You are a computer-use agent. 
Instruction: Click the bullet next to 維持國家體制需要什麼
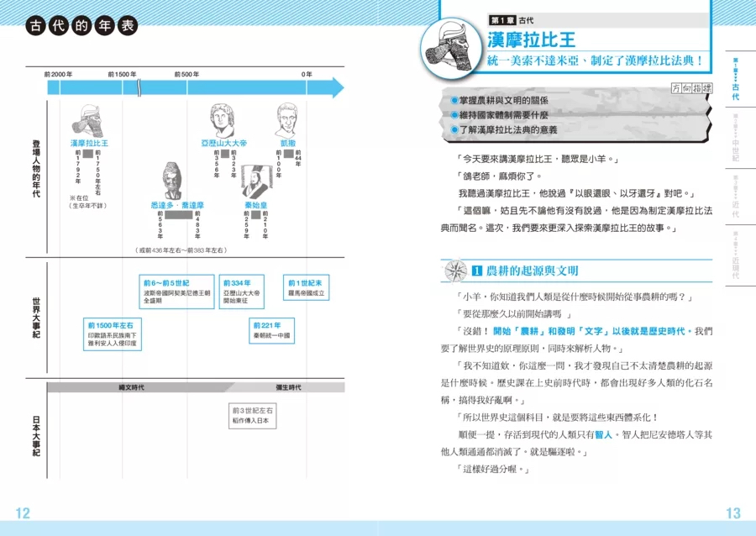tap(454, 115)
